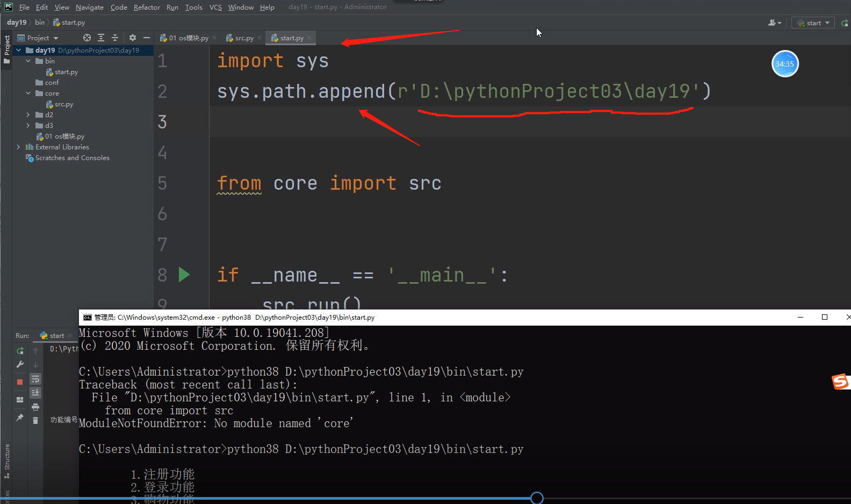Expand the d2 folder
The image size is (851, 504).
(28, 114)
